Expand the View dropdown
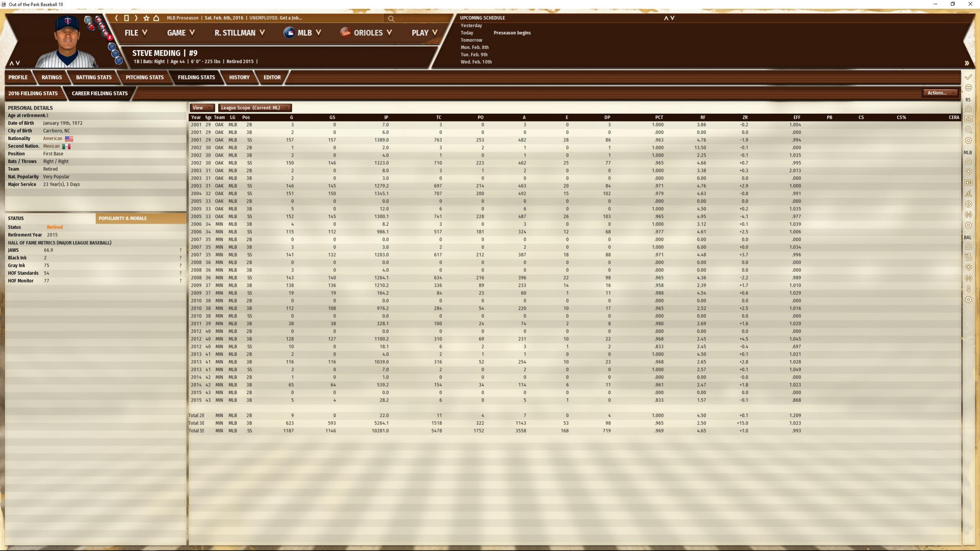Image resolution: width=980 pixels, height=551 pixels. (x=202, y=108)
